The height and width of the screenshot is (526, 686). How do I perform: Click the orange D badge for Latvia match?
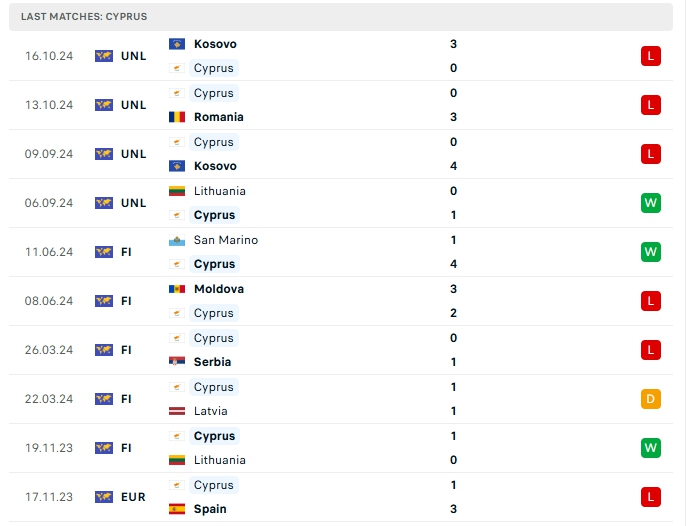click(x=651, y=399)
